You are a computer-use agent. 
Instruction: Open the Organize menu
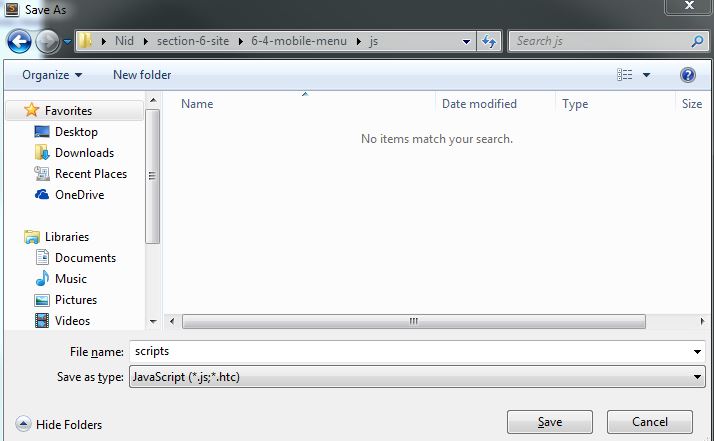pyautogui.click(x=52, y=75)
